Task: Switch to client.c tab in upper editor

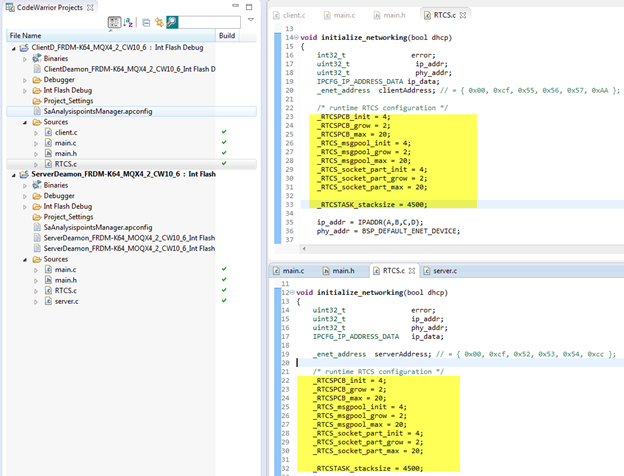Action: tap(289, 15)
